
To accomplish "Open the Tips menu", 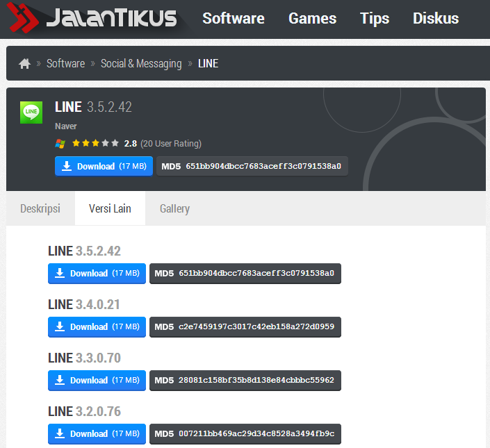I will coord(375,19).
